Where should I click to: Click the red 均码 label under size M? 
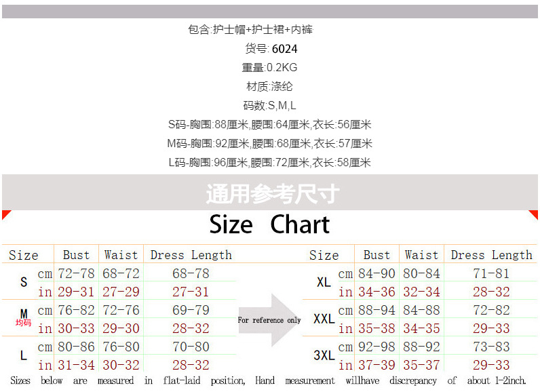[x=24, y=324]
